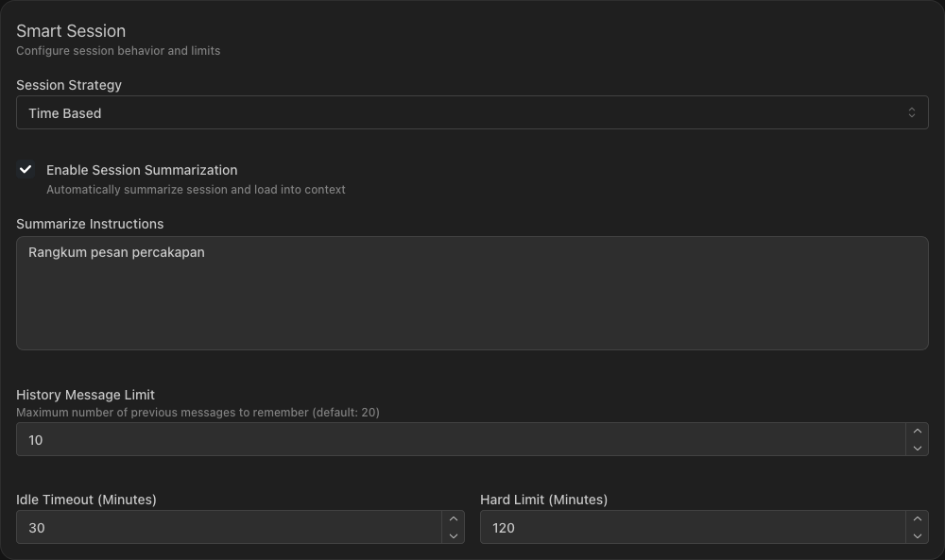Click the Enable Session Summarization label text
This screenshot has height=560, width=945.
click(x=142, y=170)
